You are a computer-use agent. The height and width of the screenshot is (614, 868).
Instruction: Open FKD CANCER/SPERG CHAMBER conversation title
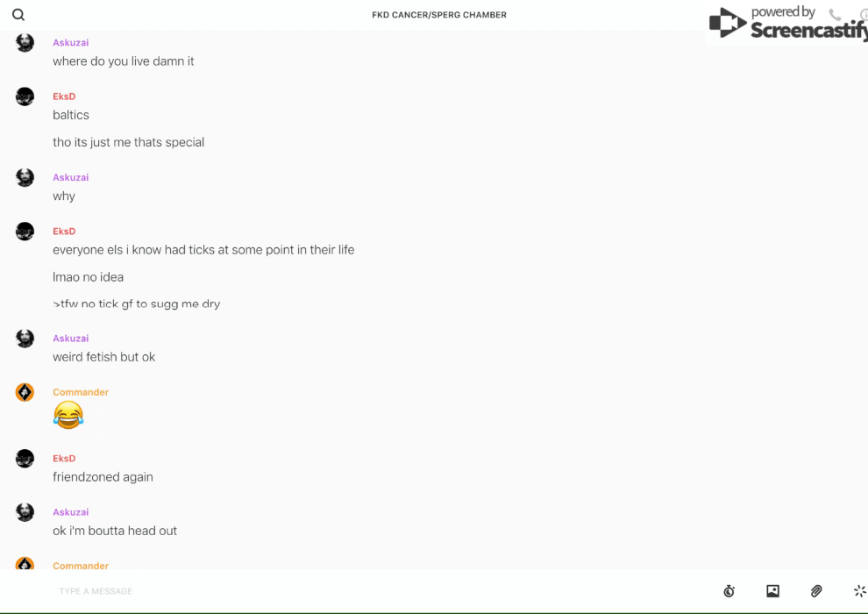(439, 15)
